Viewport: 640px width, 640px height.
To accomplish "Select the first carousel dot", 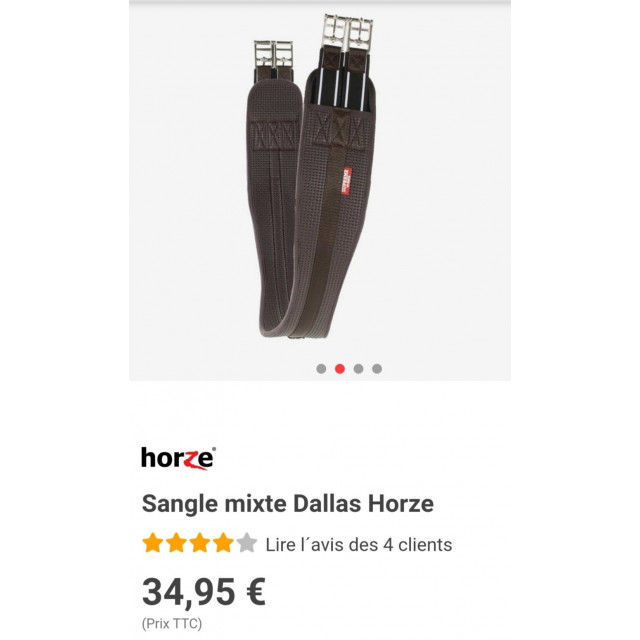I will (321, 369).
